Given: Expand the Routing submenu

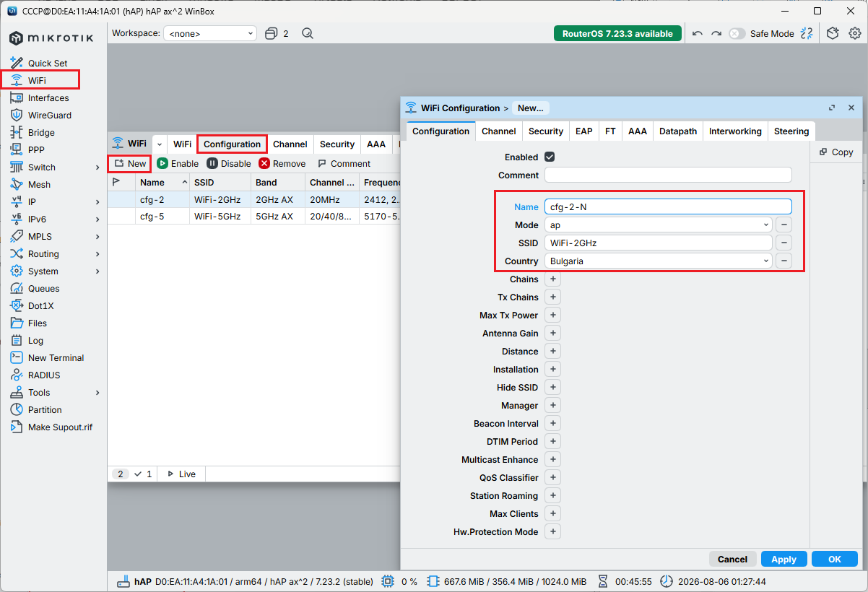Looking at the screenshot, I should pyautogui.click(x=97, y=253).
